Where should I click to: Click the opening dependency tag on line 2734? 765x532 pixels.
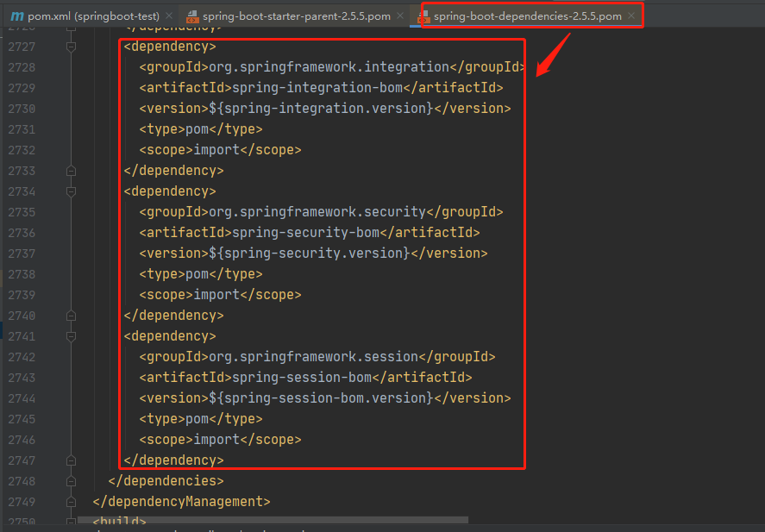[170, 191]
